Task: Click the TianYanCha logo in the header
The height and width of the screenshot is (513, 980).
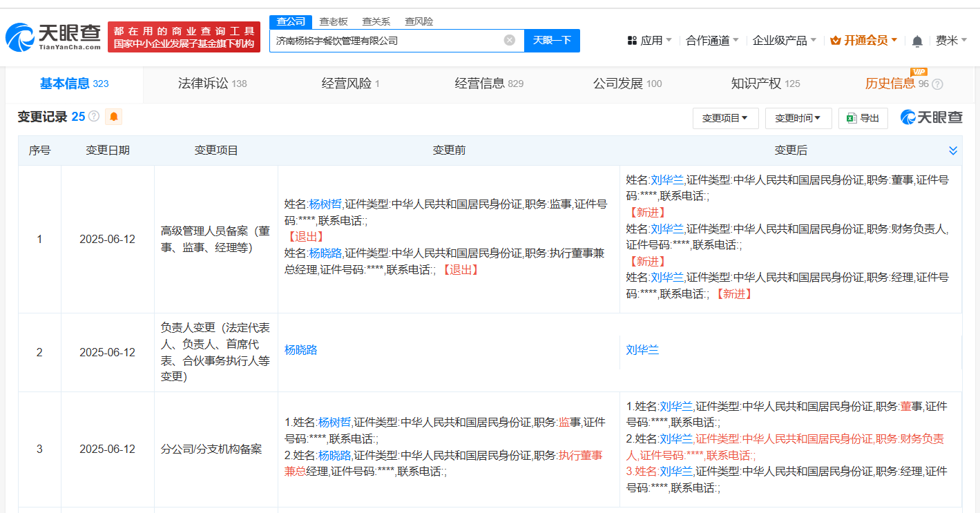Action: click(x=52, y=37)
